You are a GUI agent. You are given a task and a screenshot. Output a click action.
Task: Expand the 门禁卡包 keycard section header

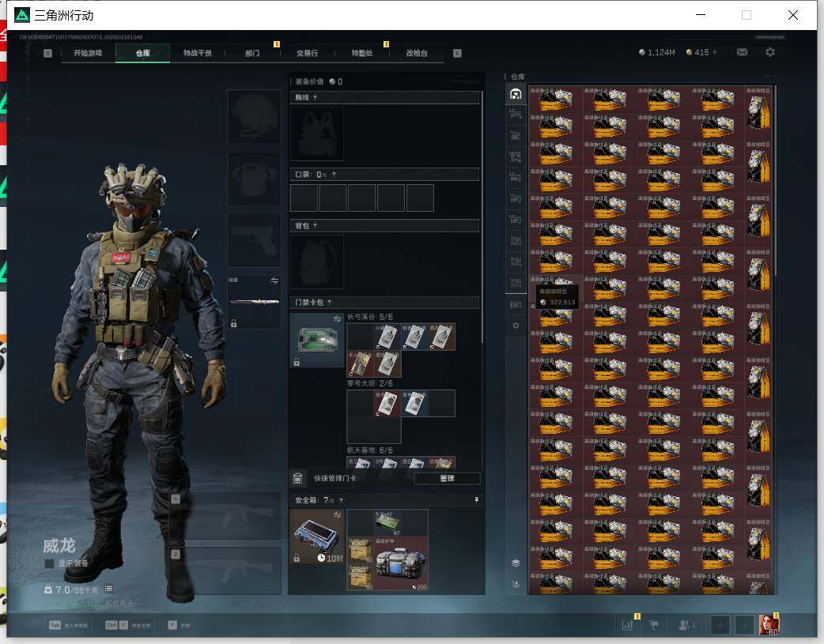[x=384, y=302]
